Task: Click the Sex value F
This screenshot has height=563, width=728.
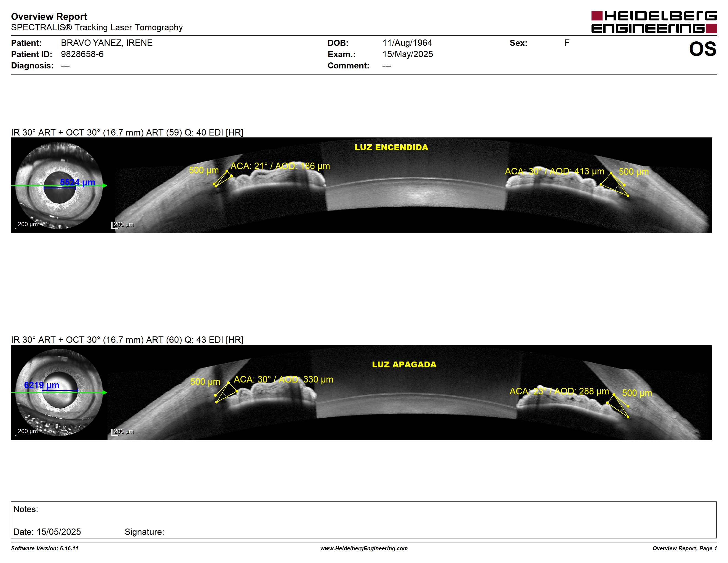Action: tap(567, 43)
